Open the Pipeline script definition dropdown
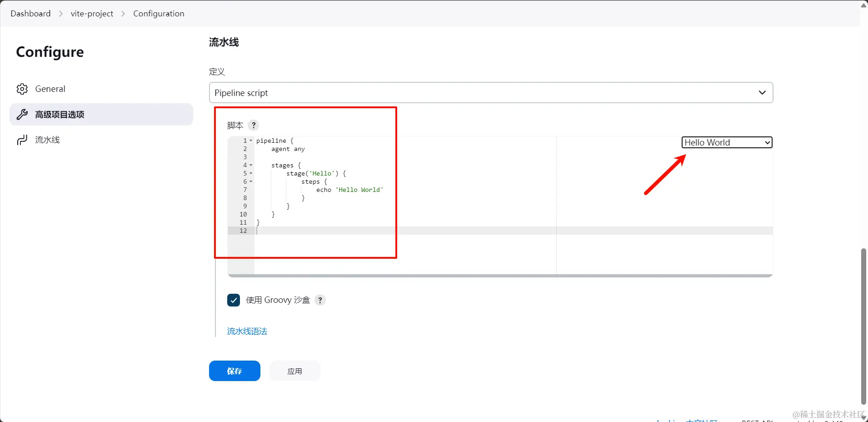868x422 pixels. pos(491,93)
